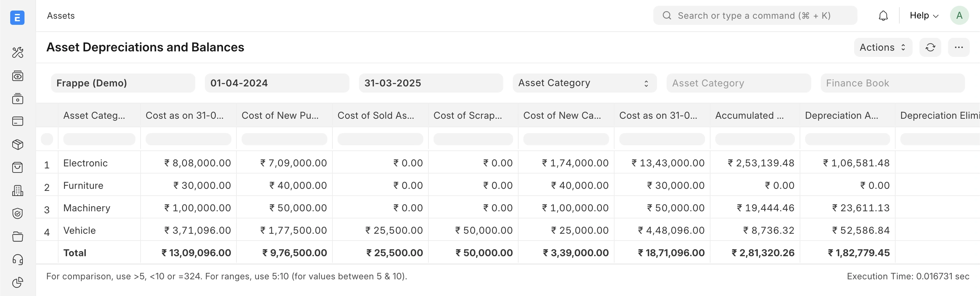This screenshot has width=980, height=296.
Task: Click the shopping bag sidebar icon
Action: (x=17, y=167)
